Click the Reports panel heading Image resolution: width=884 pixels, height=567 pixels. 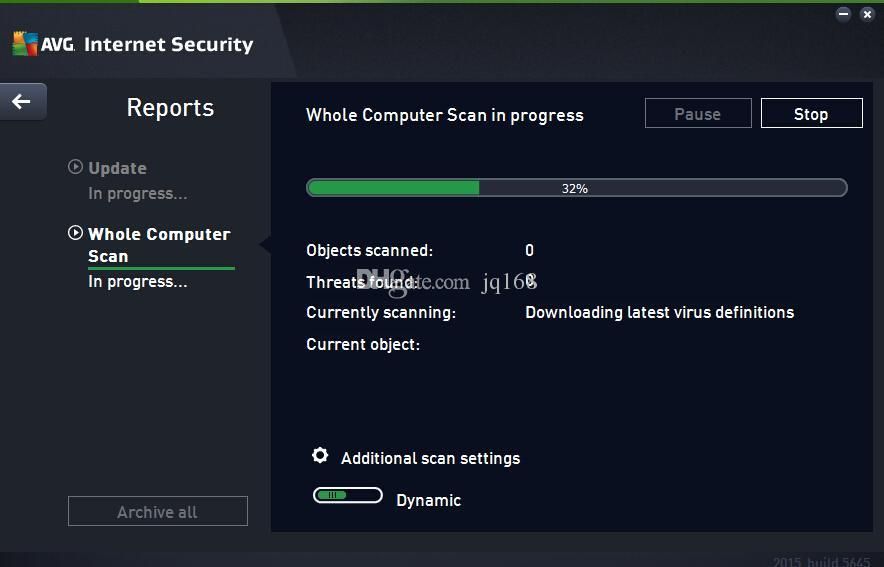click(170, 107)
